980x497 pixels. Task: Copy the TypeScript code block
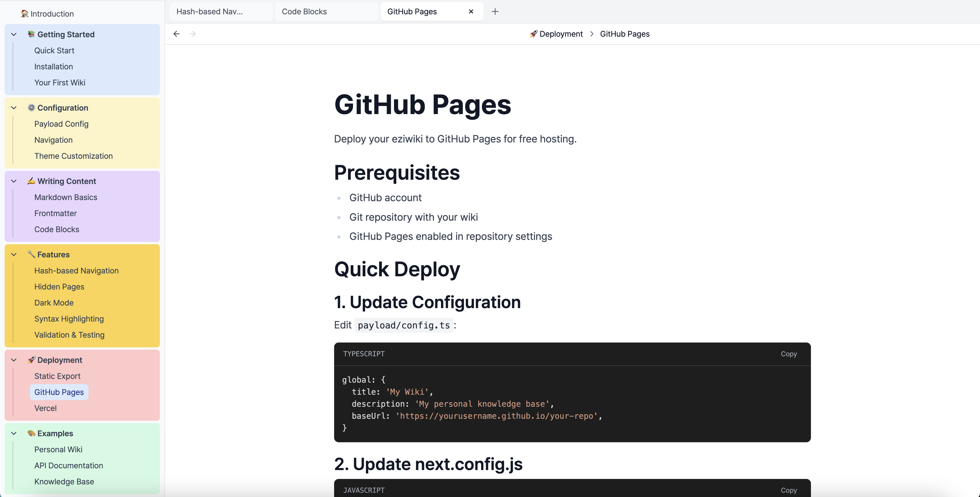[x=788, y=353]
